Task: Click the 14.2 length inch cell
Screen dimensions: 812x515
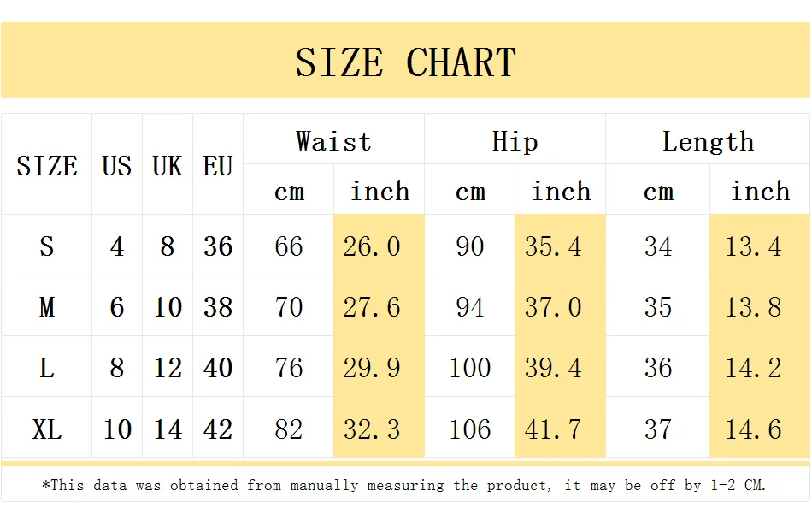Action: pos(760,367)
